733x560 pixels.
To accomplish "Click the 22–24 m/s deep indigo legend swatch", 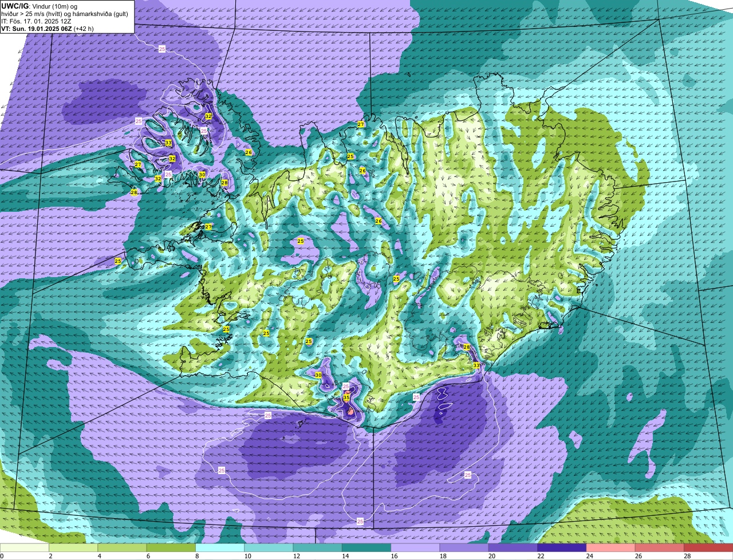I will click(x=562, y=547).
